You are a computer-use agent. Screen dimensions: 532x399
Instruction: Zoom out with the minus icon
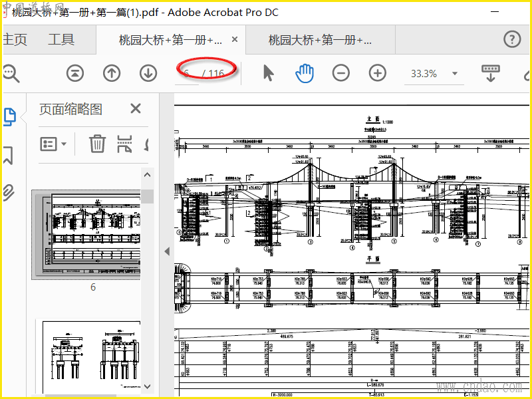click(341, 73)
